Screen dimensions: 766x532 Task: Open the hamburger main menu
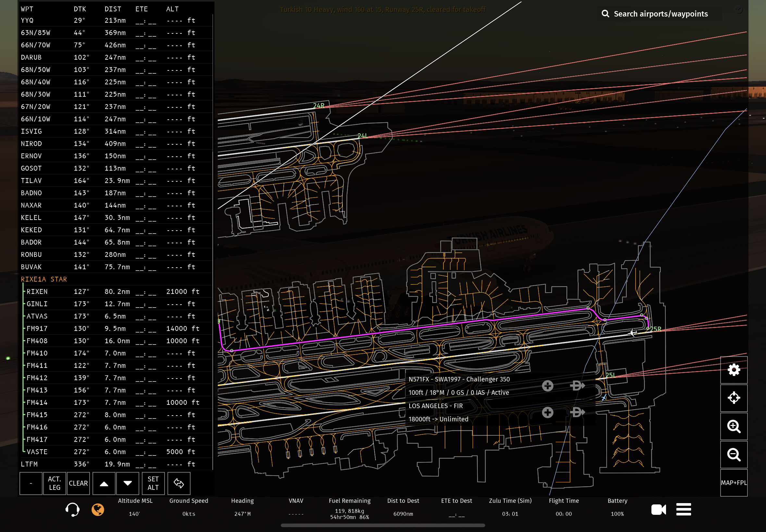683,510
